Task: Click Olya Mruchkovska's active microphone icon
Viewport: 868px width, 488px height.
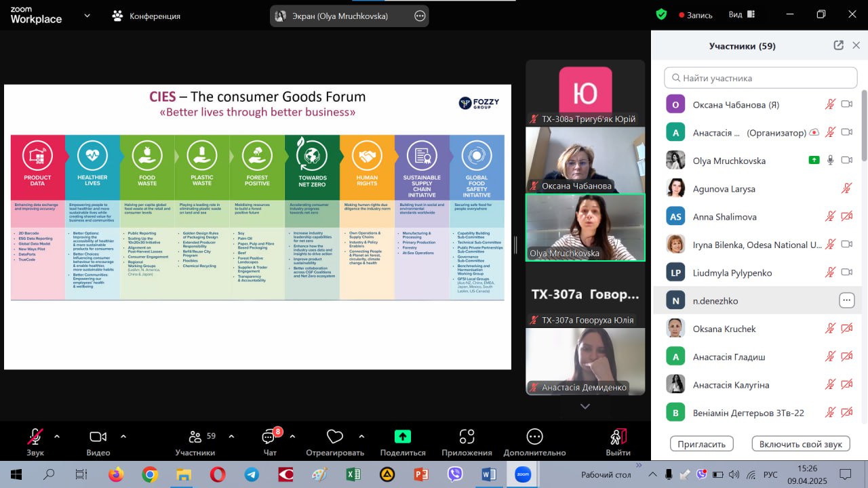Action: click(830, 160)
